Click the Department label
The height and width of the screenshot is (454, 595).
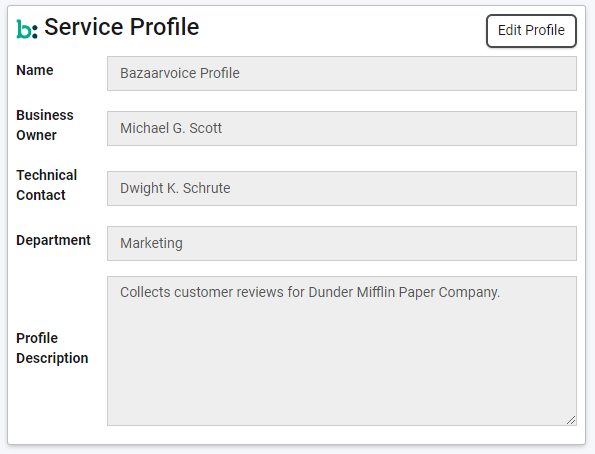53,240
